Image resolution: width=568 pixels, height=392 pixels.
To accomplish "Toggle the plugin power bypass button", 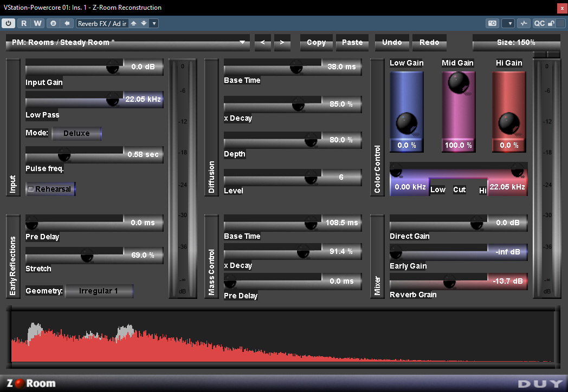I will (x=8, y=23).
